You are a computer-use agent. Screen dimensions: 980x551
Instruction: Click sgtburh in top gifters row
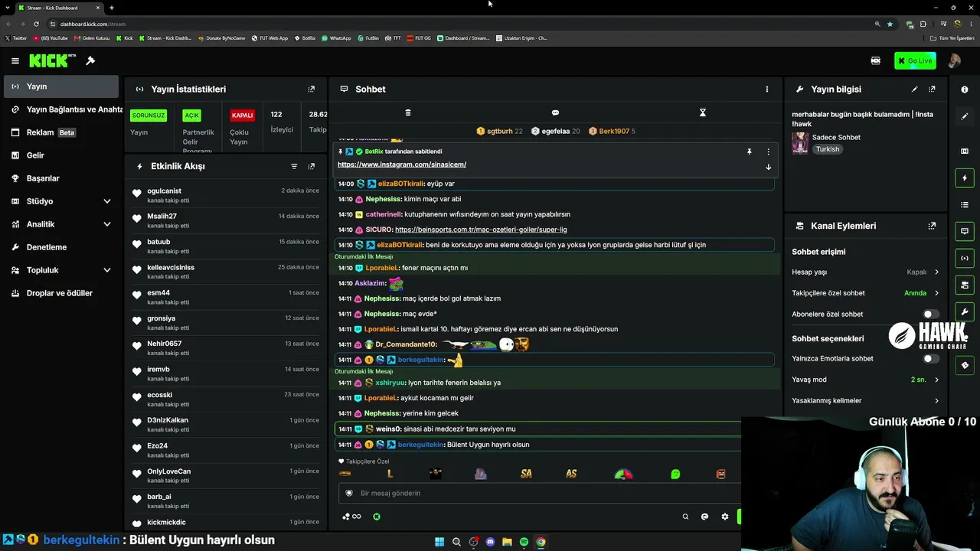click(x=499, y=131)
